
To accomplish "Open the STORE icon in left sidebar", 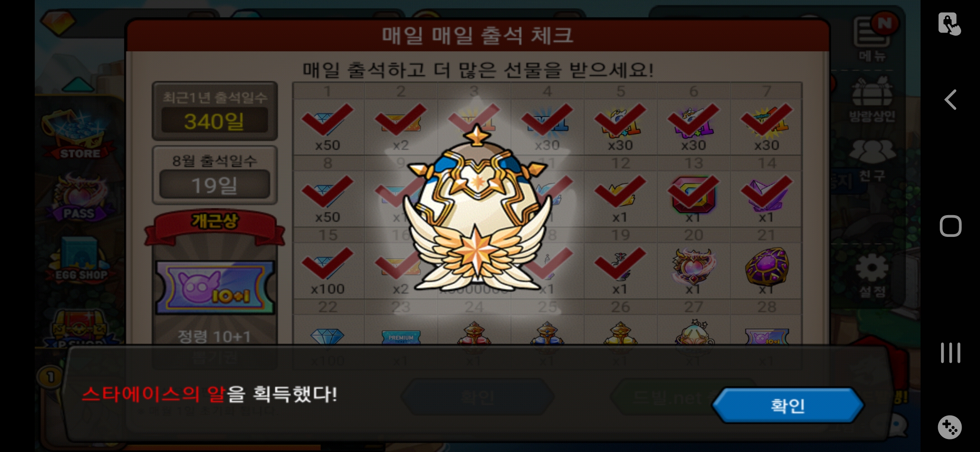I will (x=78, y=135).
